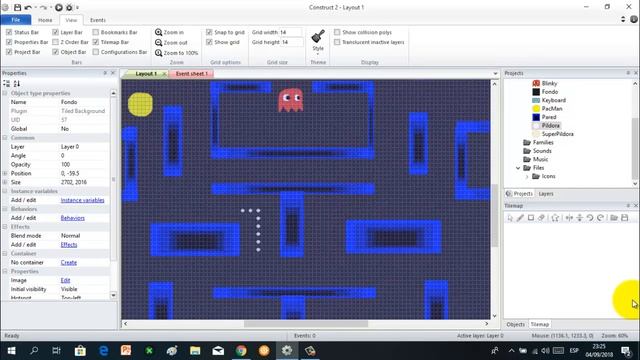
Task: Expand the Size property row
Action: coord(5,182)
